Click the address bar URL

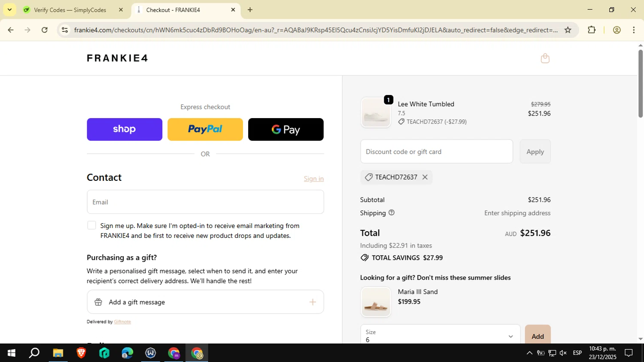click(316, 30)
